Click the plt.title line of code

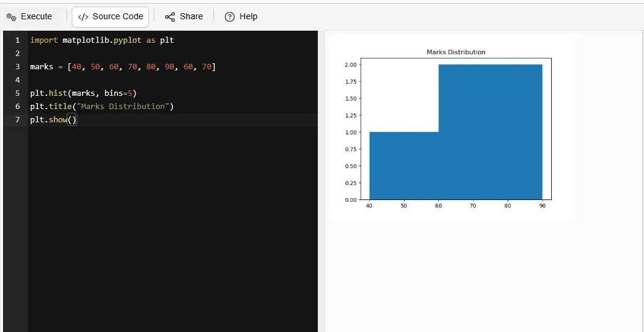click(x=103, y=106)
